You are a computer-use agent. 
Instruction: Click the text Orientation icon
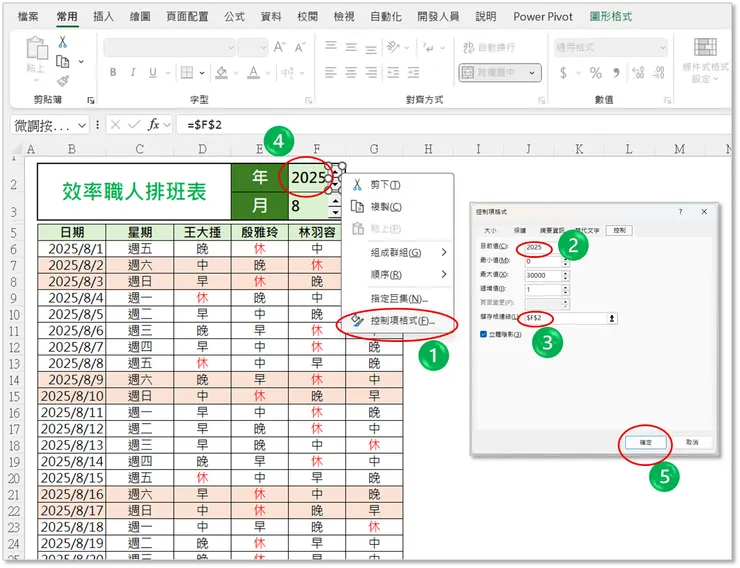click(x=393, y=47)
